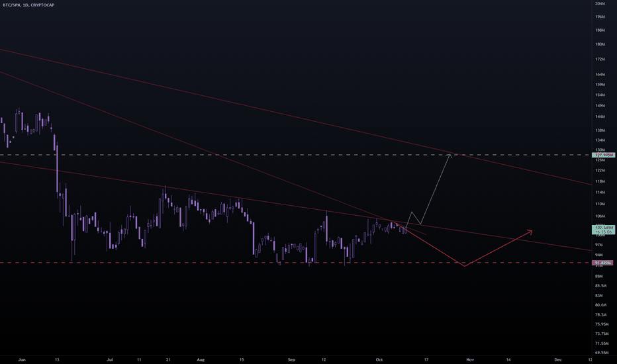Click the Oct date label
This screenshot has width=617, height=364.
click(x=379, y=359)
